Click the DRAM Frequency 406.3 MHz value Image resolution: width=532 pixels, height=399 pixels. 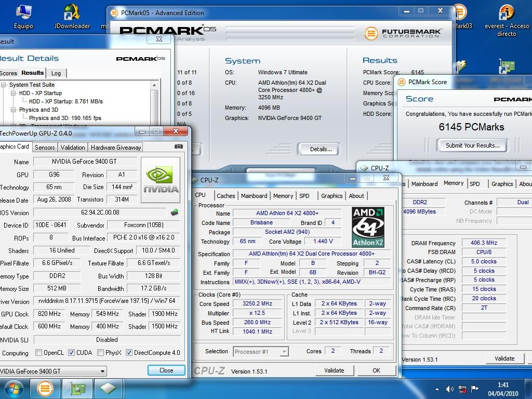[484, 243]
